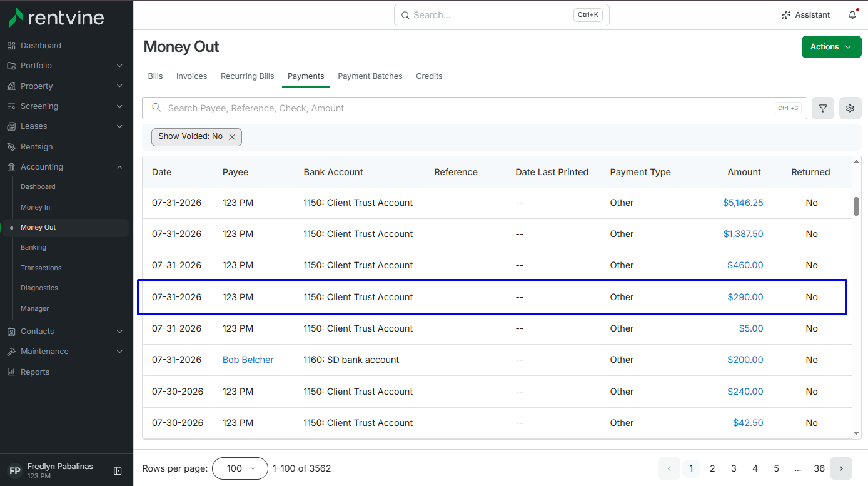The image size is (868, 486).
Task: Click the Search Payee, Reference field
Action: tap(475, 108)
